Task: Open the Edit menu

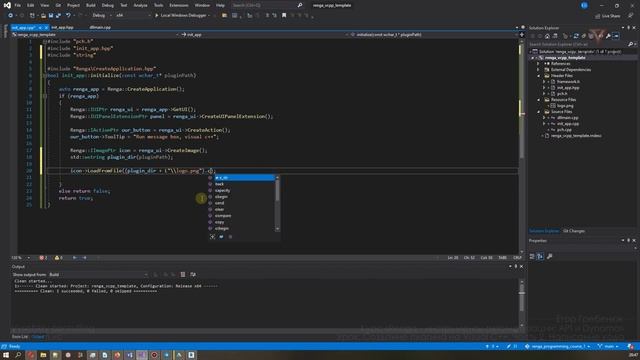Action: pyautogui.click(x=31, y=5)
